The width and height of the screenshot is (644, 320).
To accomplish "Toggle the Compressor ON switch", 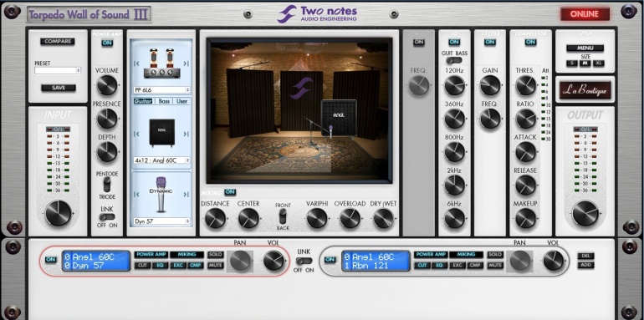I will [530, 42].
